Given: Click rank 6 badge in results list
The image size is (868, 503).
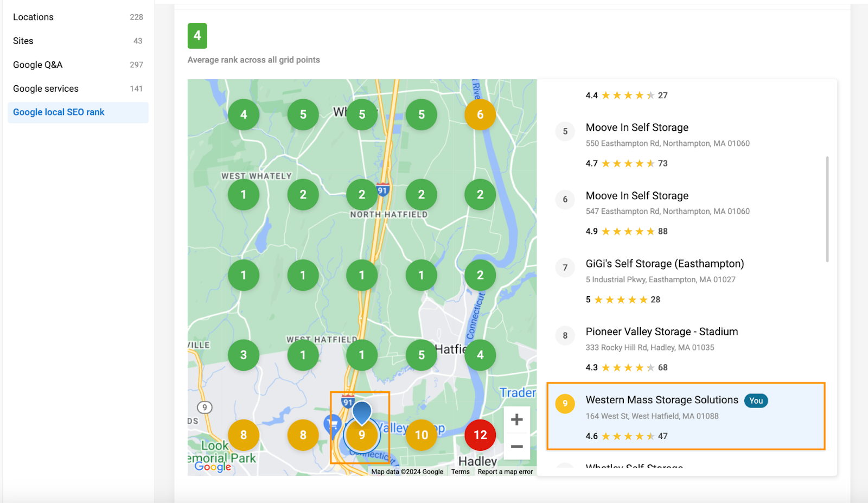Looking at the screenshot, I should click(565, 200).
